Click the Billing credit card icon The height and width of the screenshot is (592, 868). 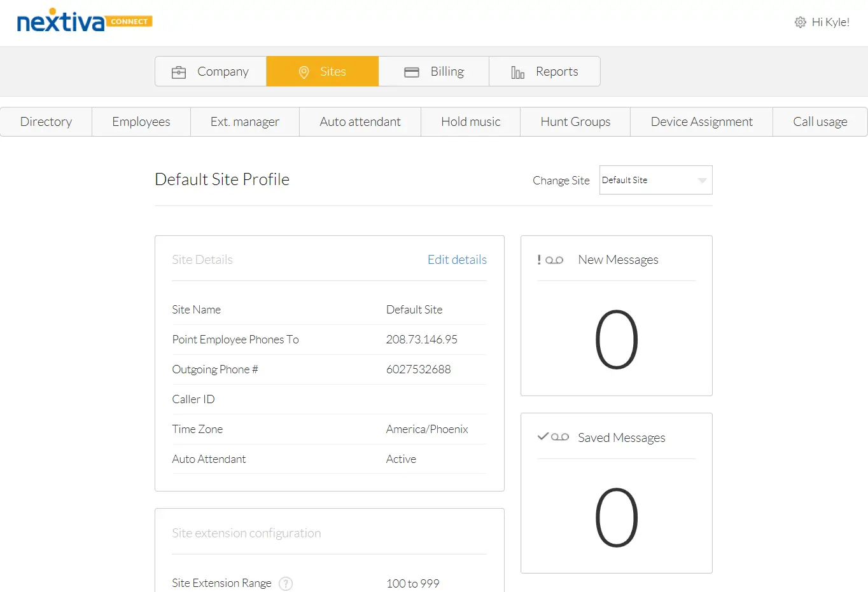[411, 71]
